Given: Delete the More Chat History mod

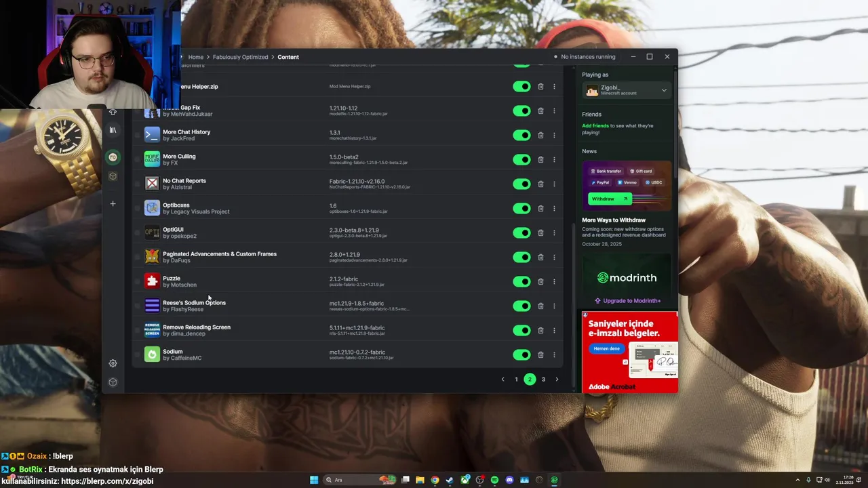Looking at the screenshot, I should [540, 135].
